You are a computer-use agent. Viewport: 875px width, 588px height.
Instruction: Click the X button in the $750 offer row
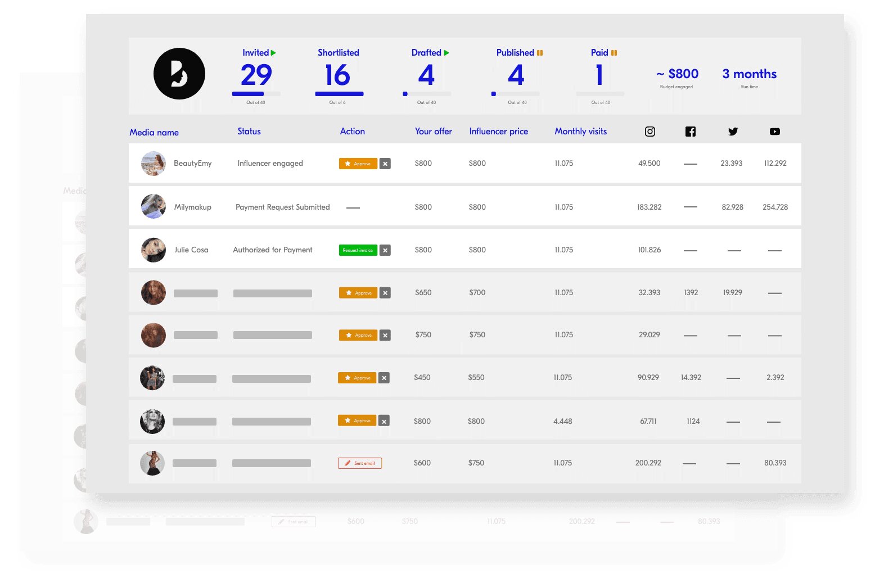coord(385,335)
